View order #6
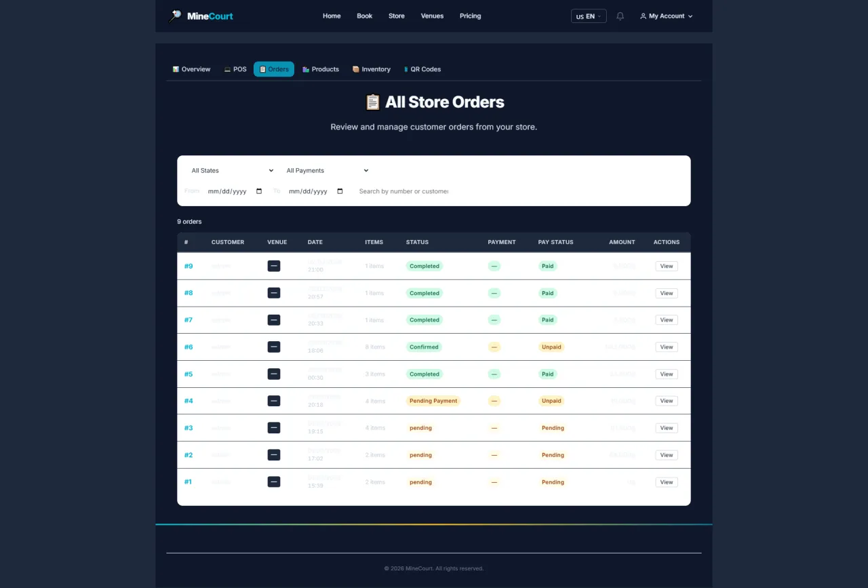This screenshot has height=588, width=868. [x=667, y=347]
